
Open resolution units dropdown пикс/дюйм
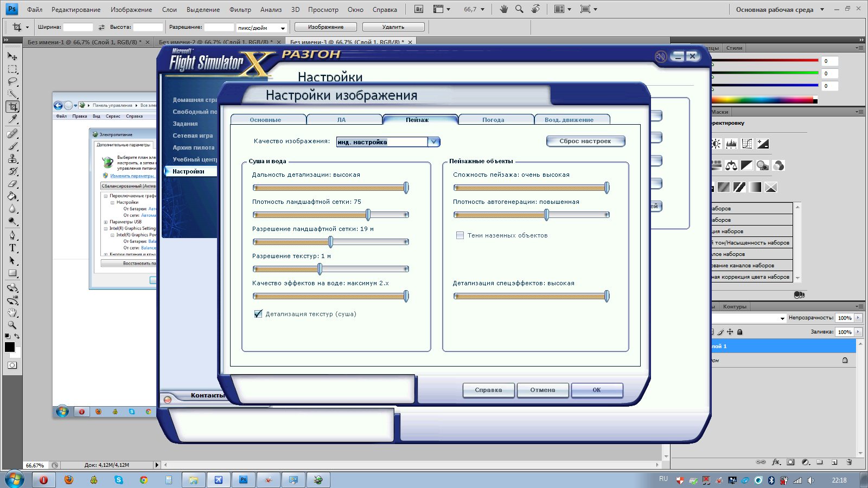coord(283,28)
